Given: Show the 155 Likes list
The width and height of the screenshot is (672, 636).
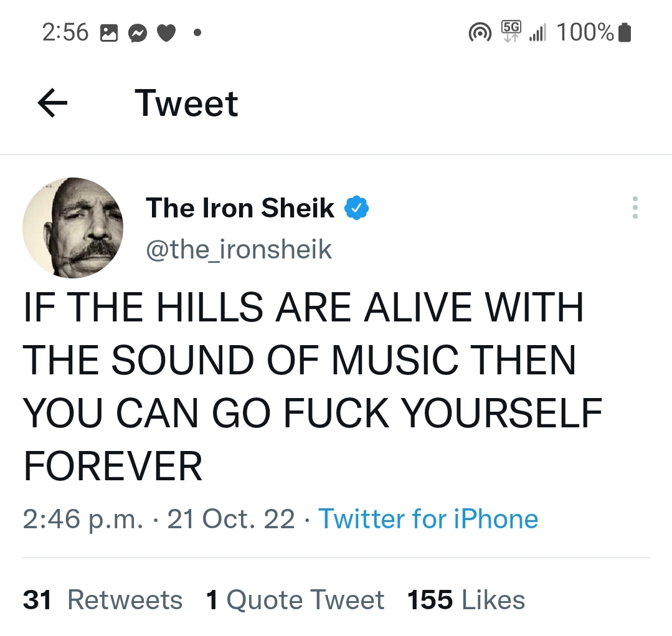Looking at the screenshot, I should click(x=466, y=600).
